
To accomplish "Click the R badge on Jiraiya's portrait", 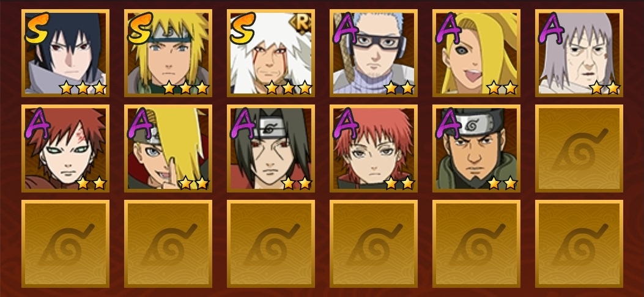I will tap(301, 24).
